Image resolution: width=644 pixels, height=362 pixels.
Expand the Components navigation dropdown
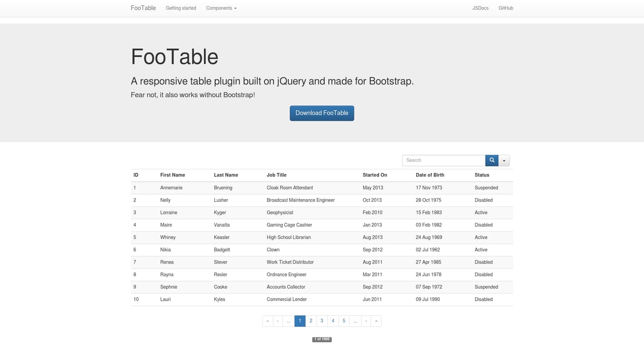point(221,8)
